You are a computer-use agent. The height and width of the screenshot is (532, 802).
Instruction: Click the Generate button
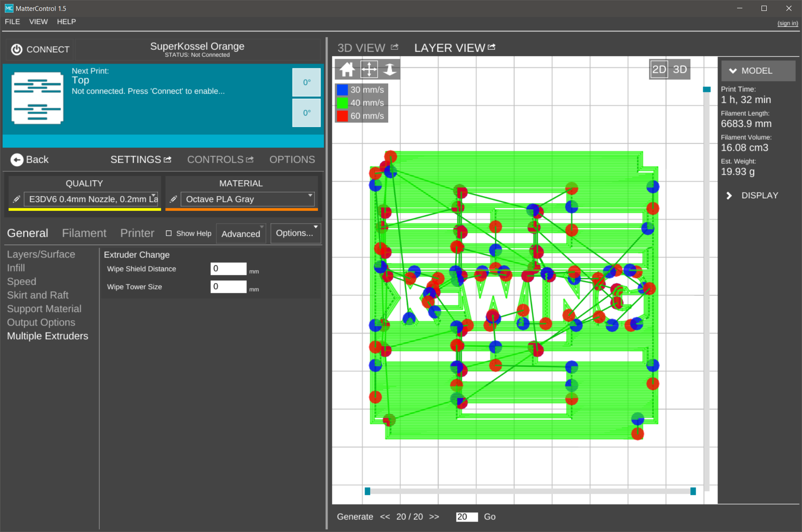(355, 517)
